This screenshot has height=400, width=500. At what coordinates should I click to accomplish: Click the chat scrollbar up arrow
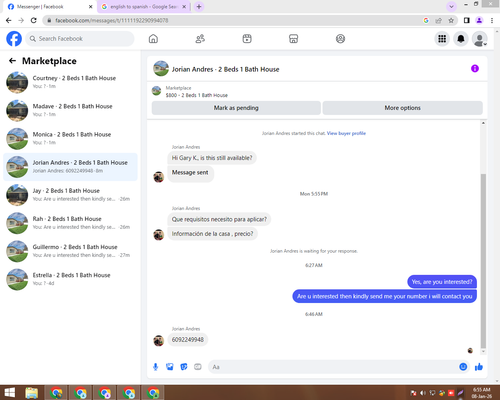point(483,123)
